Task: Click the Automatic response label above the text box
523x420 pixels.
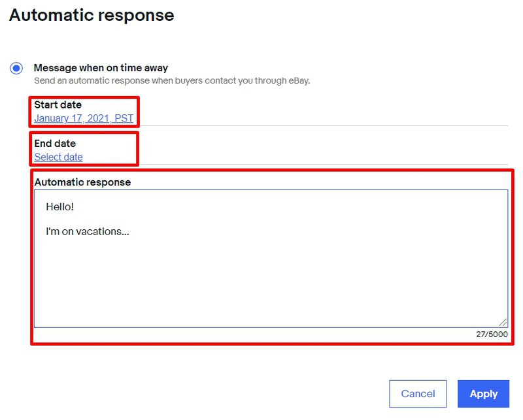Action: point(82,182)
